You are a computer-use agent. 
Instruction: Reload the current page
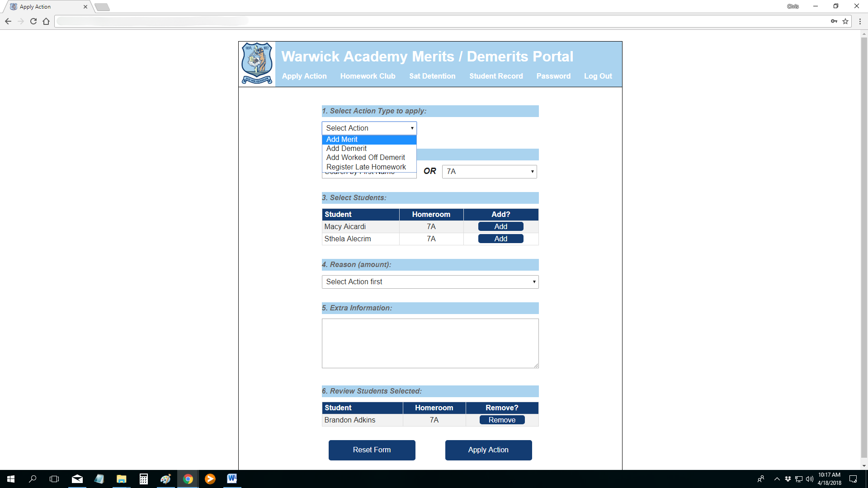tap(33, 21)
